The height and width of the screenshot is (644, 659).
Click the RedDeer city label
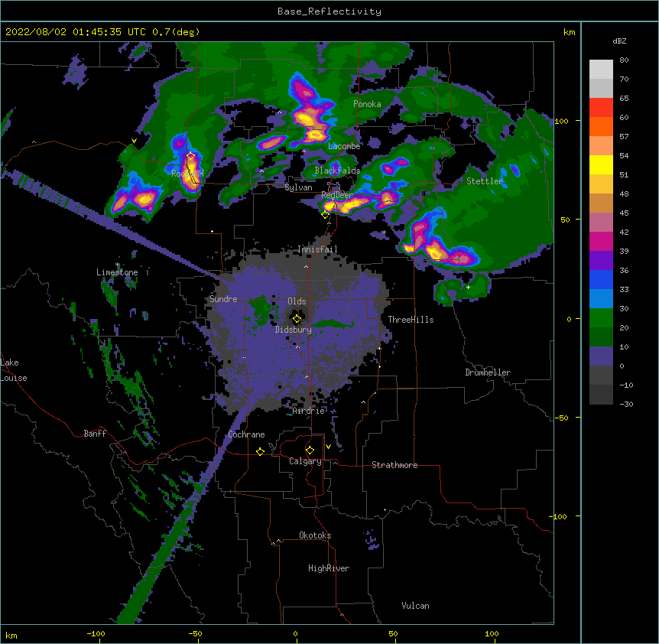pos(337,195)
